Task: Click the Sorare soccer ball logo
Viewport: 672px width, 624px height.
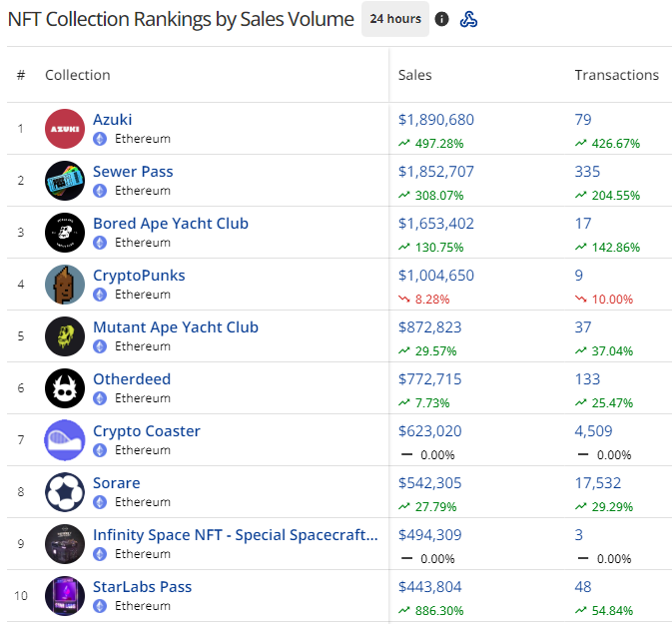Action: (65, 492)
